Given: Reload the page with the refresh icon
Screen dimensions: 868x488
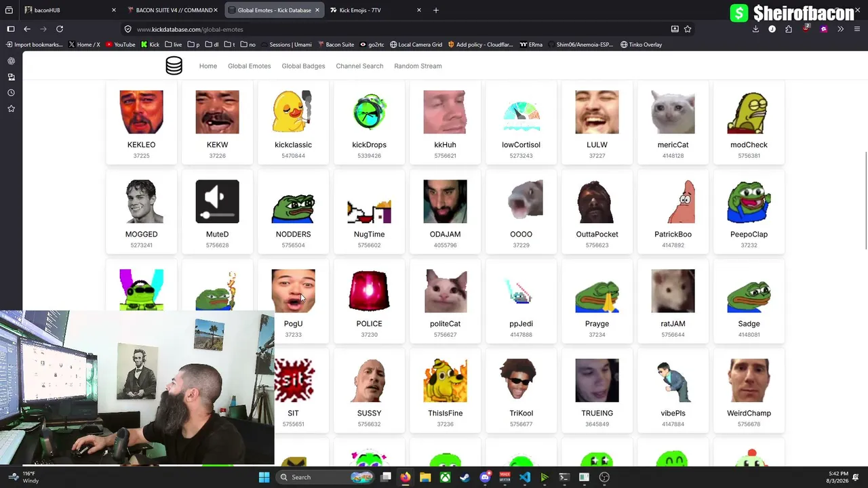Looking at the screenshot, I should tap(60, 29).
